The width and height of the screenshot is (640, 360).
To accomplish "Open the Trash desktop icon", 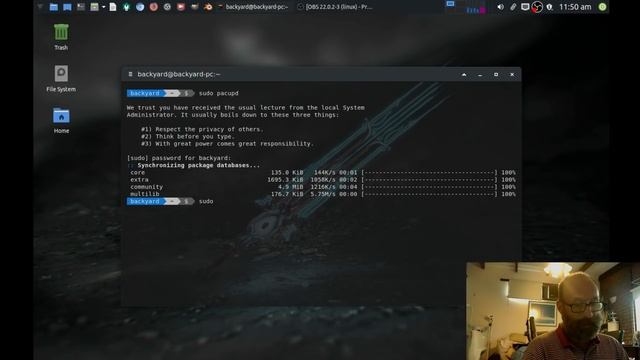I will 61,37.
